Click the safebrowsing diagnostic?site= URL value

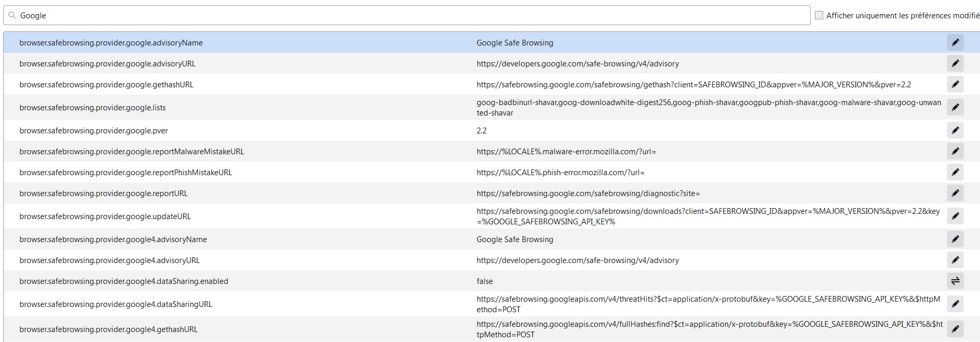588,193
